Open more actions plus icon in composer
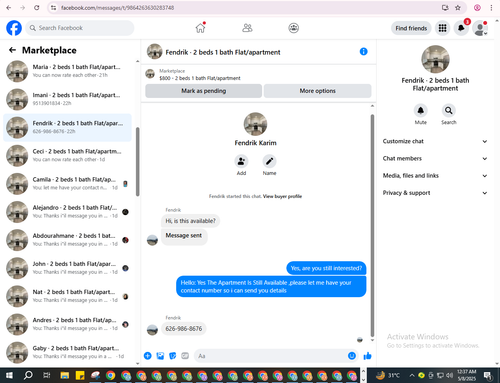The width and height of the screenshot is (500, 383). click(148, 356)
